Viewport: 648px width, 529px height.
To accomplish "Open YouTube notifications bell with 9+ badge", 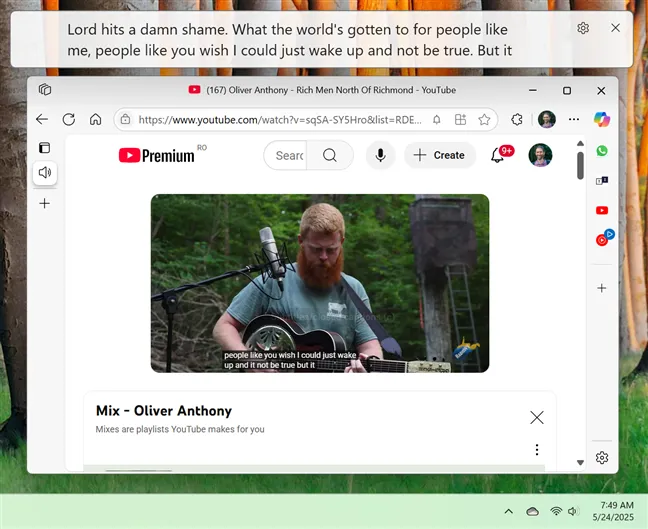I will [500, 155].
